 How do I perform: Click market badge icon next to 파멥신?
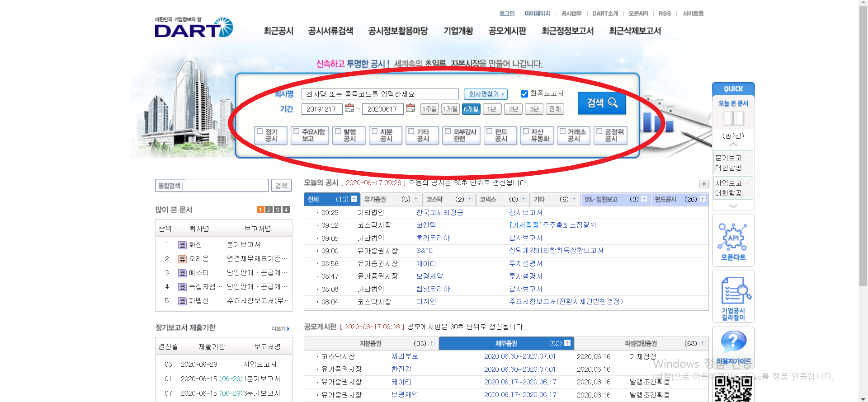[x=182, y=301]
